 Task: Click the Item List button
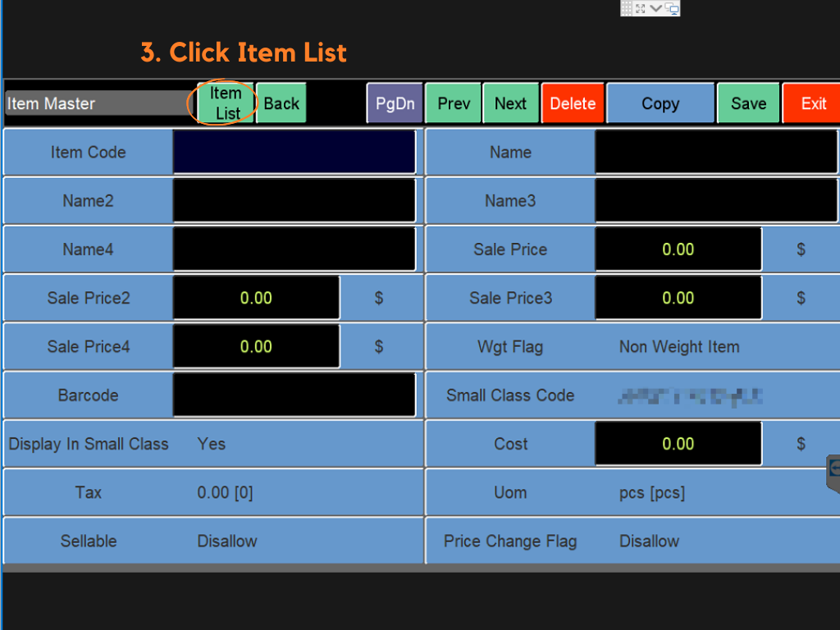[226, 103]
